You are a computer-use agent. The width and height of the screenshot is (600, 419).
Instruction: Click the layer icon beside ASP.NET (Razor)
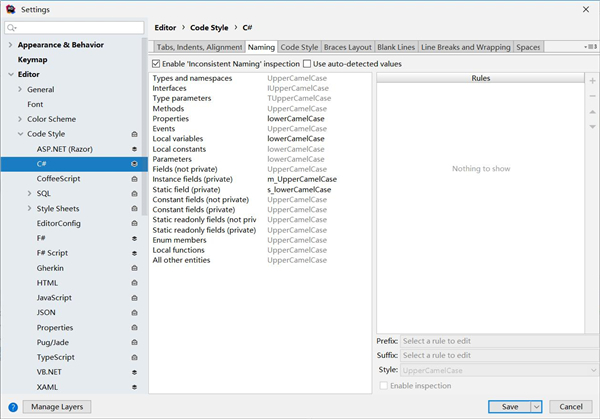tap(134, 149)
